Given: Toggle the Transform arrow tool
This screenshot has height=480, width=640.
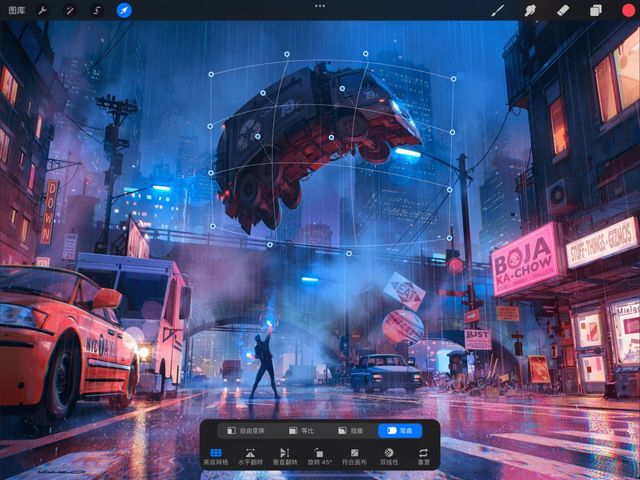Looking at the screenshot, I should (x=124, y=10).
